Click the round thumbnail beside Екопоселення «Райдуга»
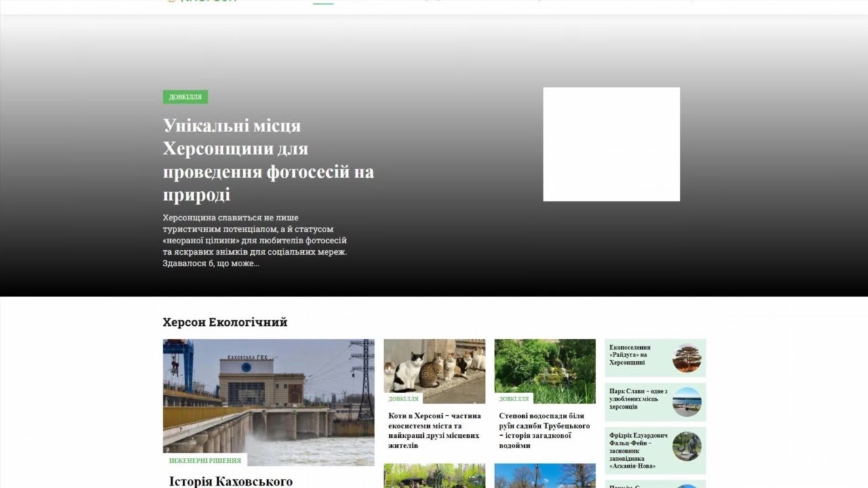This screenshot has height=488, width=868. click(686, 358)
